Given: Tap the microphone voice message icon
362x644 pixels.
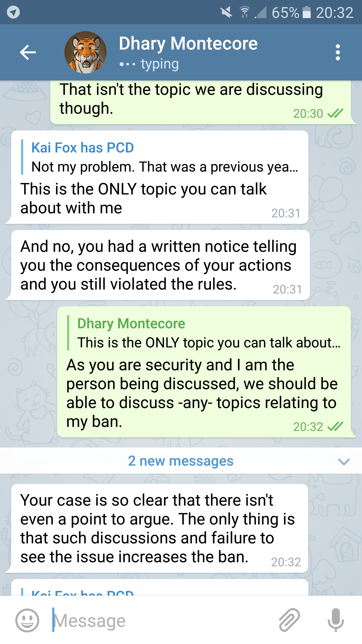Looking at the screenshot, I should pos(336,620).
